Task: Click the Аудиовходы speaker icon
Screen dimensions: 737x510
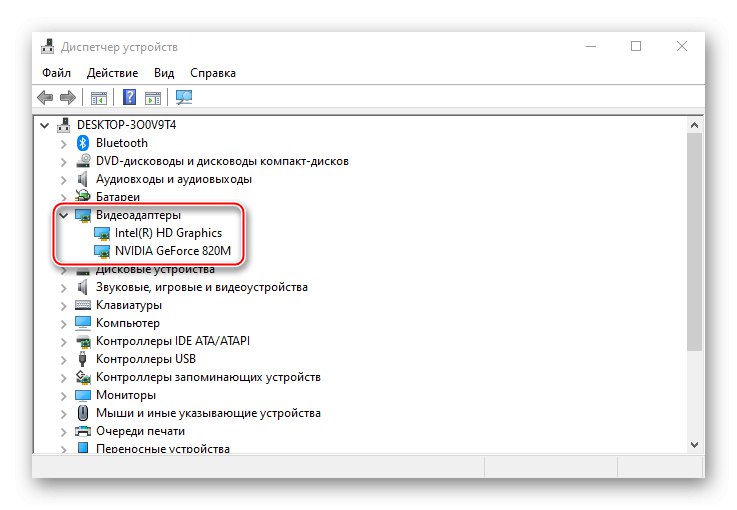Action: pyautogui.click(x=83, y=179)
